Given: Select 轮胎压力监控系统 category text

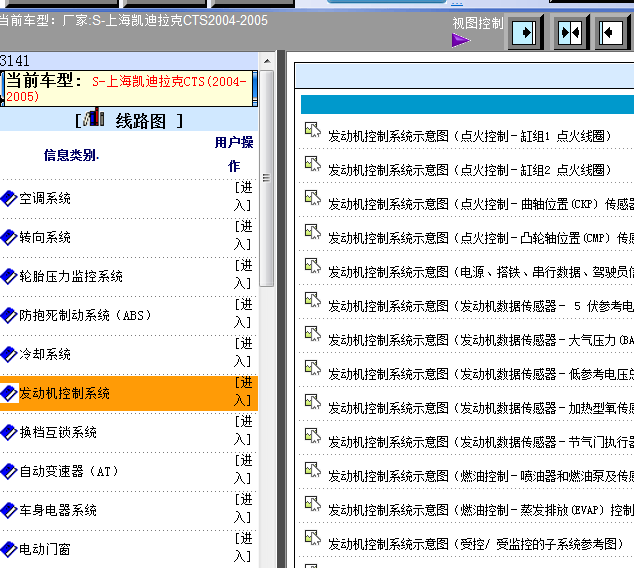Looking at the screenshot, I should (71, 277).
